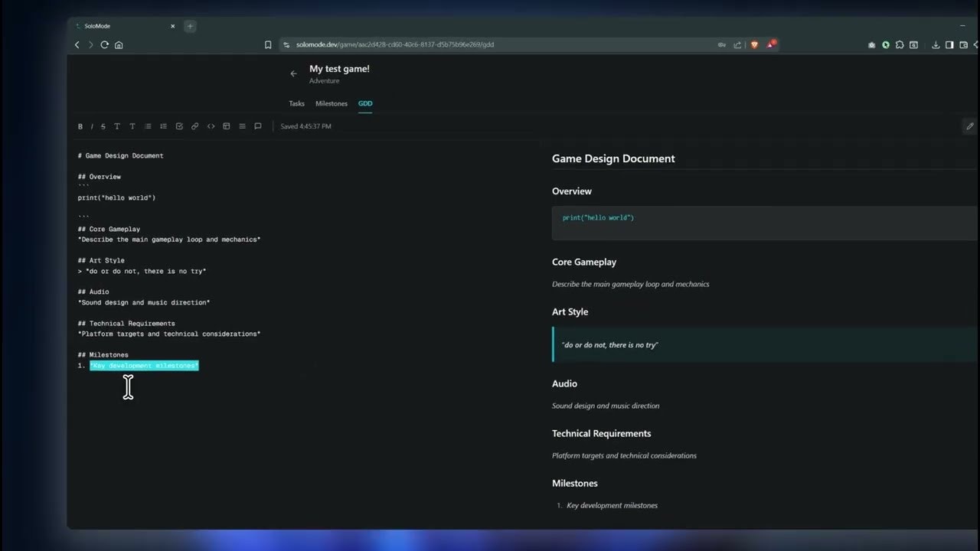This screenshot has width=980, height=551.
Task: Switch to the Milestones tab
Action: [x=332, y=103]
